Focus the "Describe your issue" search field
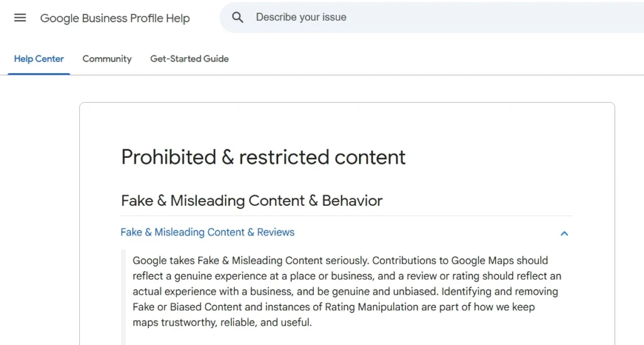The image size is (644, 345). click(x=377, y=18)
